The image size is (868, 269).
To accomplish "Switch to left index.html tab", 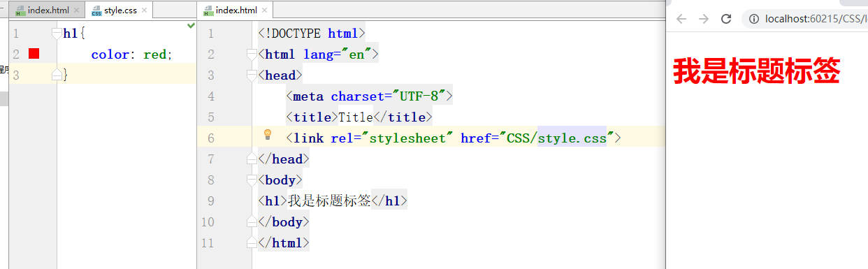I will [47, 10].
